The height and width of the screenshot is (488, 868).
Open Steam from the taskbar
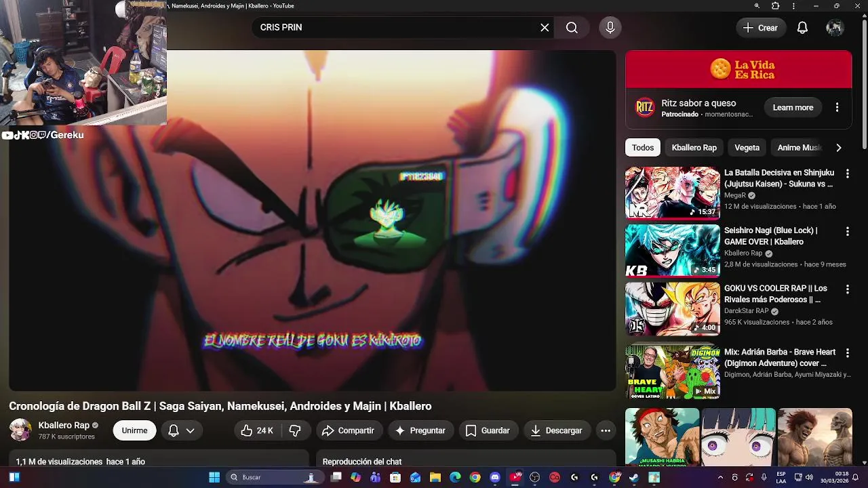634,477
